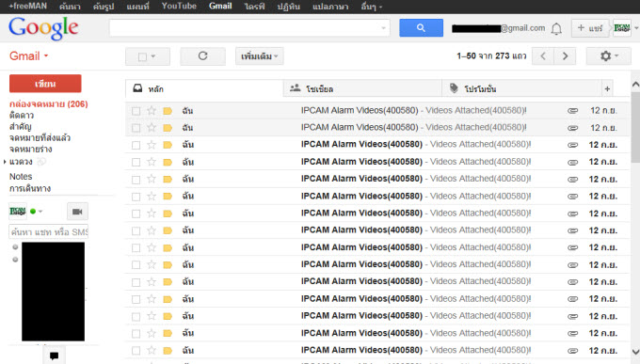Open the จดหมายที่ส่งแล้ว folder
This screenshot has height=364, width=640.
point(40,138)
